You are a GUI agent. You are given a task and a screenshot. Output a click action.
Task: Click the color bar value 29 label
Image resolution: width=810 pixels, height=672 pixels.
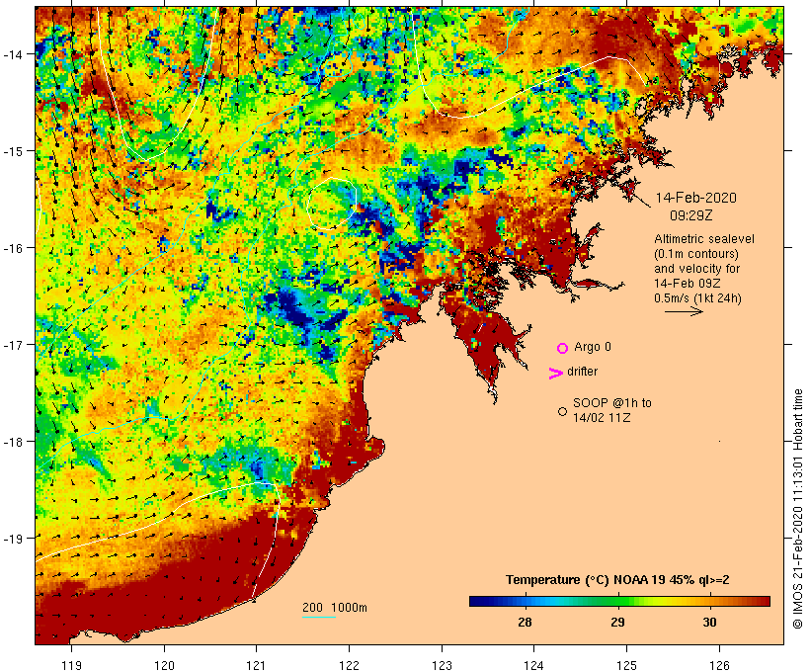point(617,622)
